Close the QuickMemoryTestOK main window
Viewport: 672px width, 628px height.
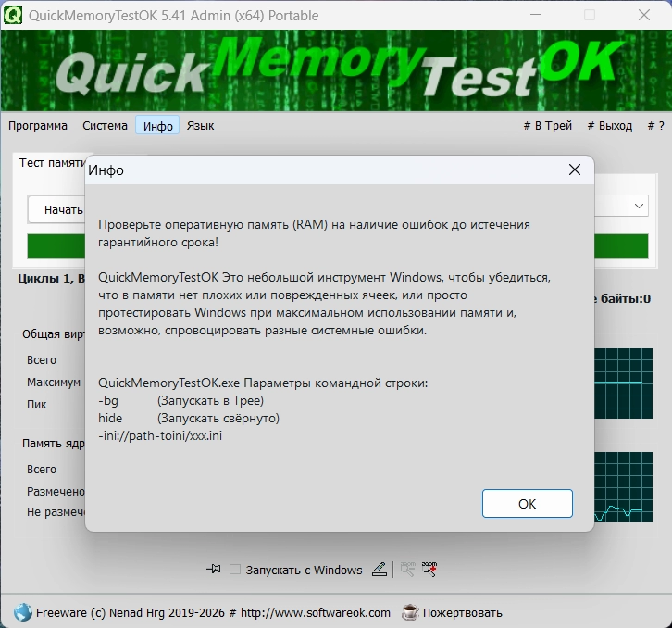[644, 15]
